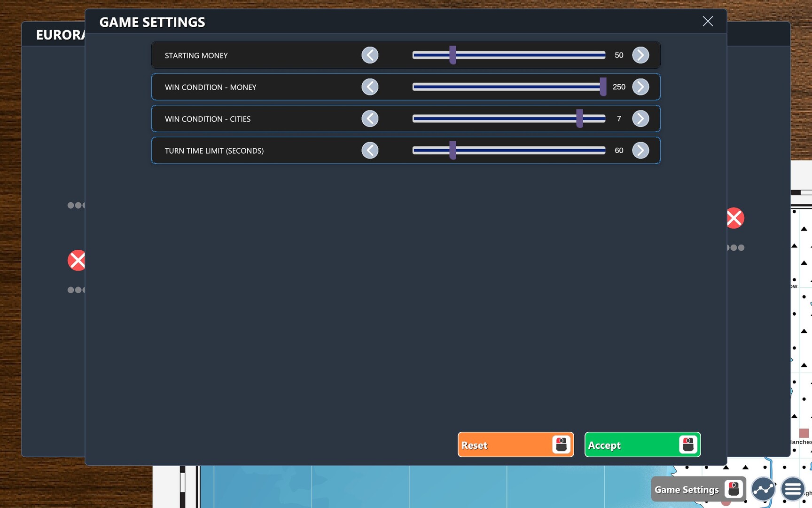Screen dimensions: 812x508
Task: Increase Starting Money with the right arrow
Action: [640, 55]
